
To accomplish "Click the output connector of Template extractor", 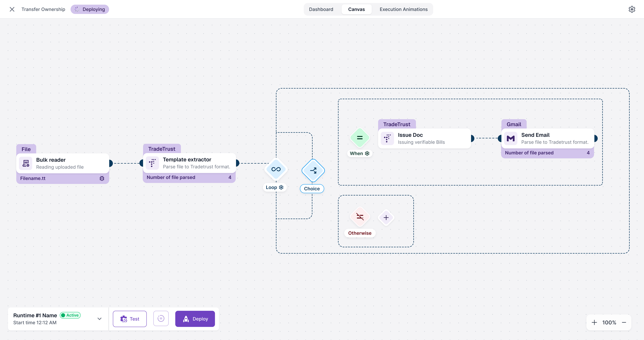I will tap(238, 163).
